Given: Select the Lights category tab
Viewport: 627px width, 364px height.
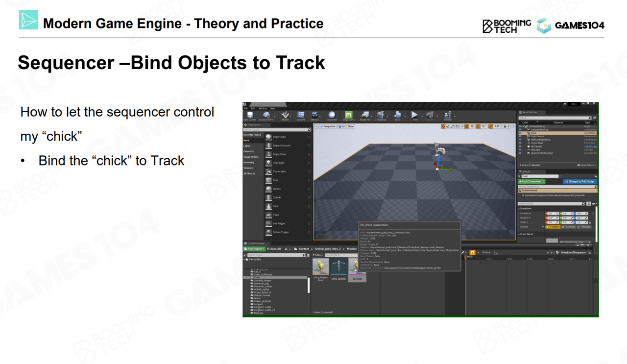Looking at the screenshot, I should 247,146.
